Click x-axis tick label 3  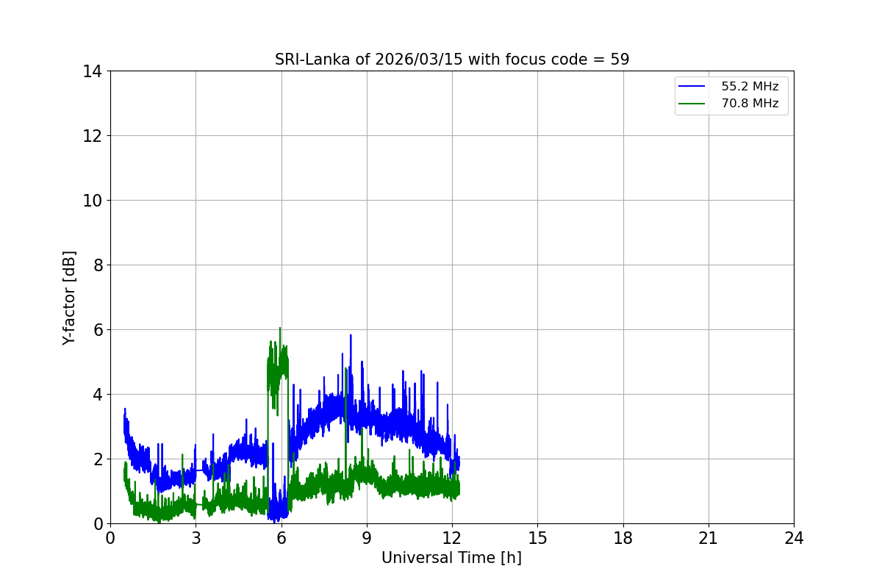tap(196, 538)
